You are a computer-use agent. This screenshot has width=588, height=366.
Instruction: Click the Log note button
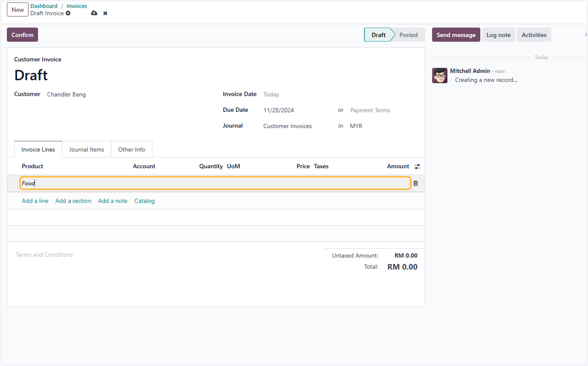point(498,35)
